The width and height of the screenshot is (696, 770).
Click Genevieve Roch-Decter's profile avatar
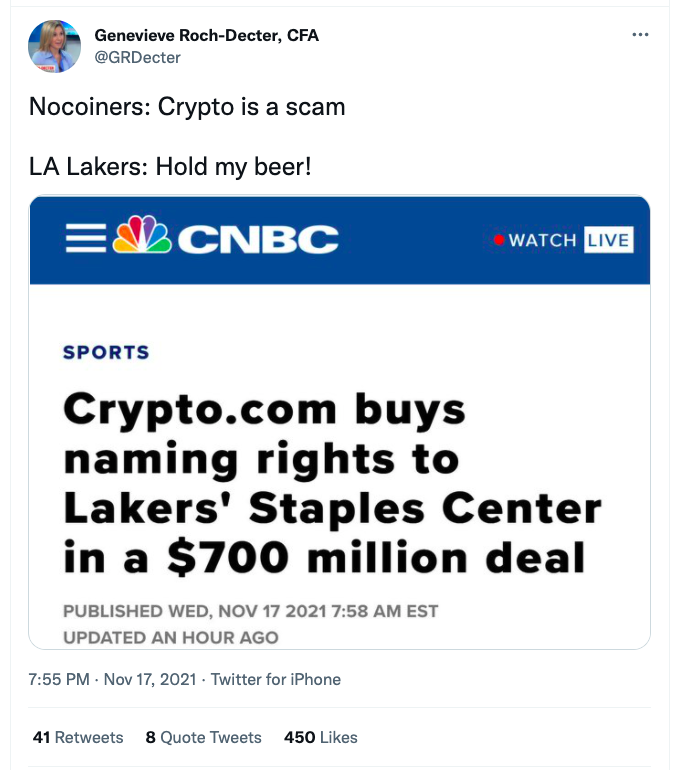tap(55, 46)
